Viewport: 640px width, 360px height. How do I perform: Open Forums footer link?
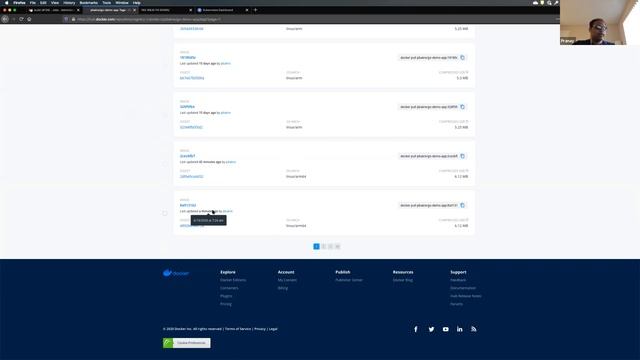point(457,304)
